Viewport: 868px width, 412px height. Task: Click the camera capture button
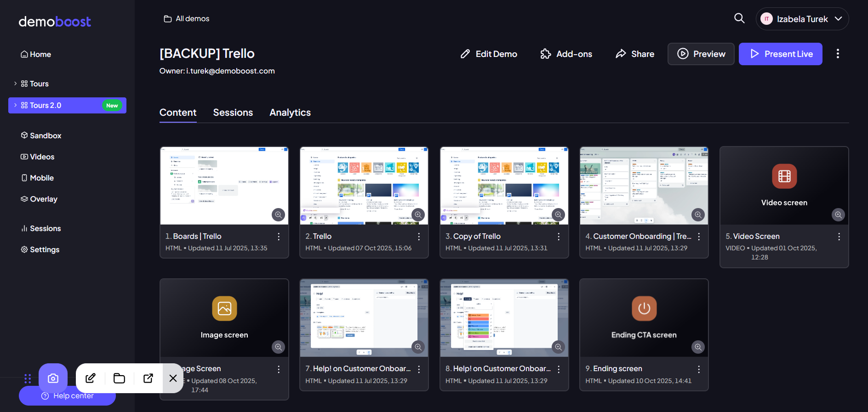click(53, 378)
